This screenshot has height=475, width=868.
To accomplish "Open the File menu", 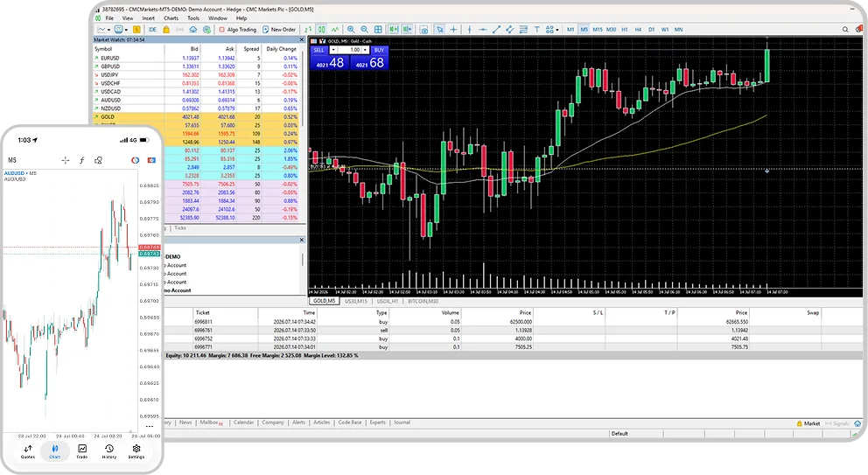I will click(x=109, y=18).
